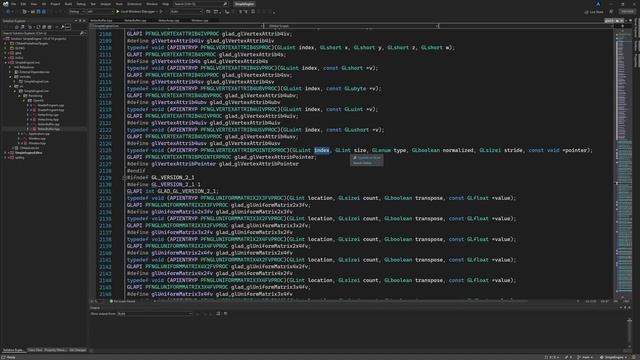Select CMakeLists.txt in Solution Explorer

point(29,148)
